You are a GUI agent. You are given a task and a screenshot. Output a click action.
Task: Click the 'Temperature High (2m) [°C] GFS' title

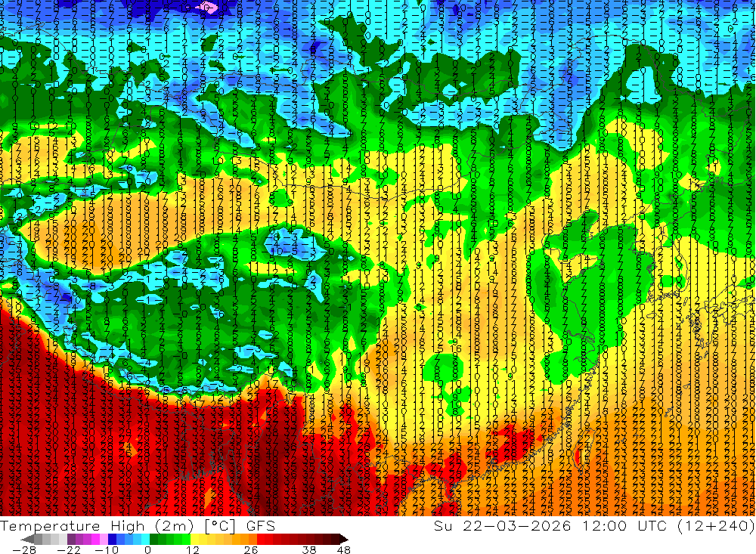tap(138, 525)
